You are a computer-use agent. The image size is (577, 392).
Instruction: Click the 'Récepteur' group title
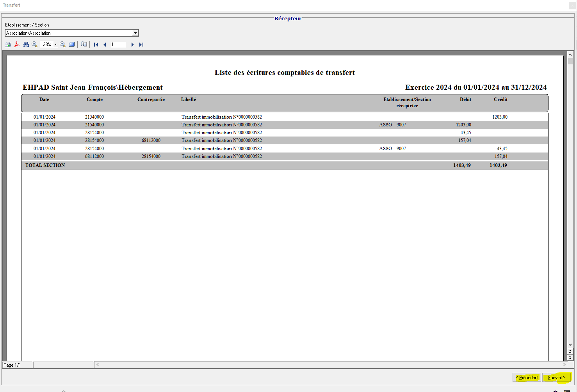[288, 18]
